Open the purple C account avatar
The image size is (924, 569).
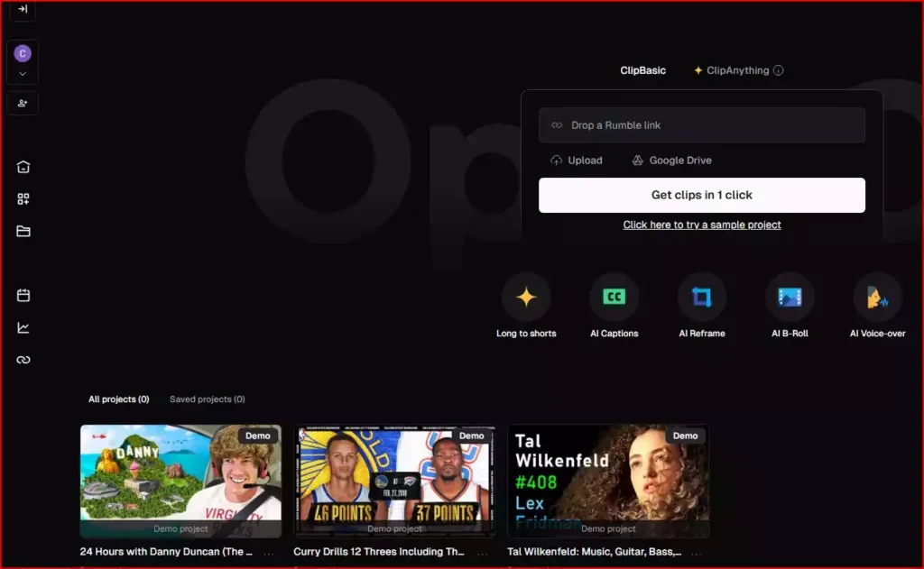[x=23, y=53]
